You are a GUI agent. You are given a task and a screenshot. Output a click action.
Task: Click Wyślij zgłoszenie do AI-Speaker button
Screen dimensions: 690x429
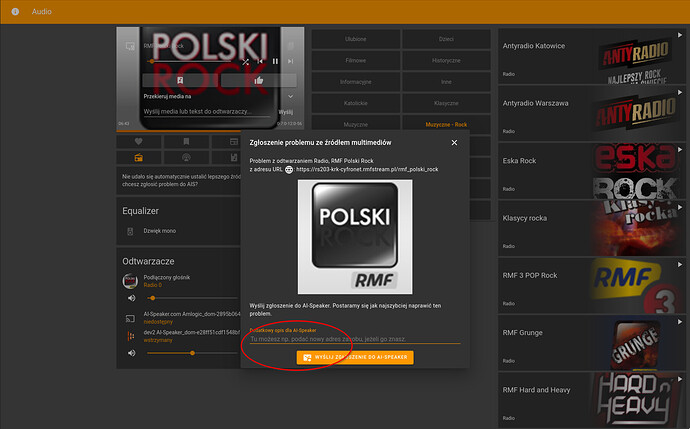355,357
